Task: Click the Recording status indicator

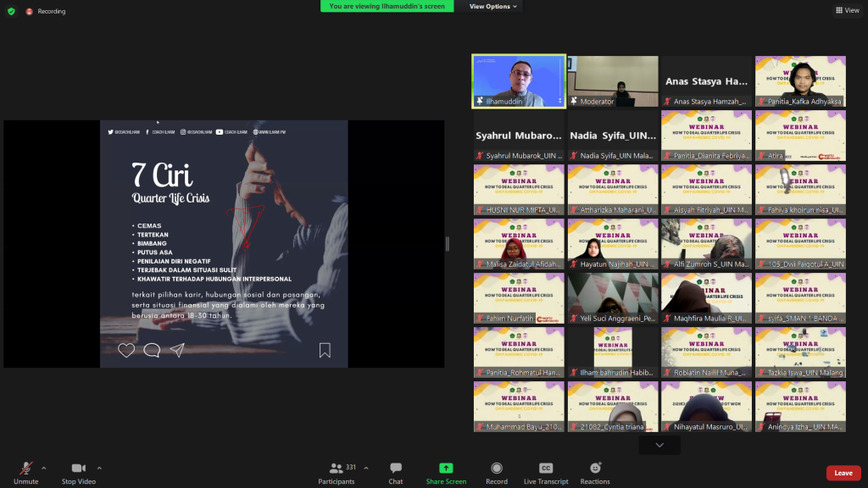Action: coord(46,11)
